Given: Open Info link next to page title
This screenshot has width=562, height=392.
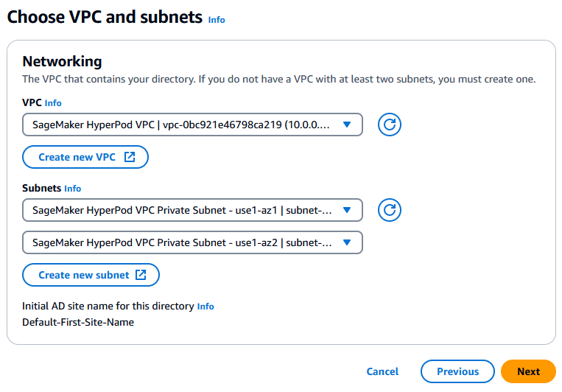Looking at the screenshot, I should click(x=217, y=20).
